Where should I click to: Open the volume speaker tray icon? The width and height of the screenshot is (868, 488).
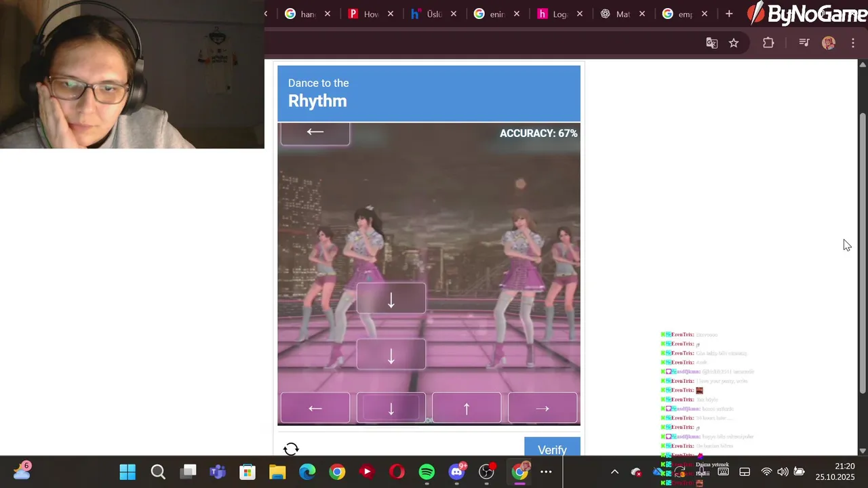click(783, 472)
